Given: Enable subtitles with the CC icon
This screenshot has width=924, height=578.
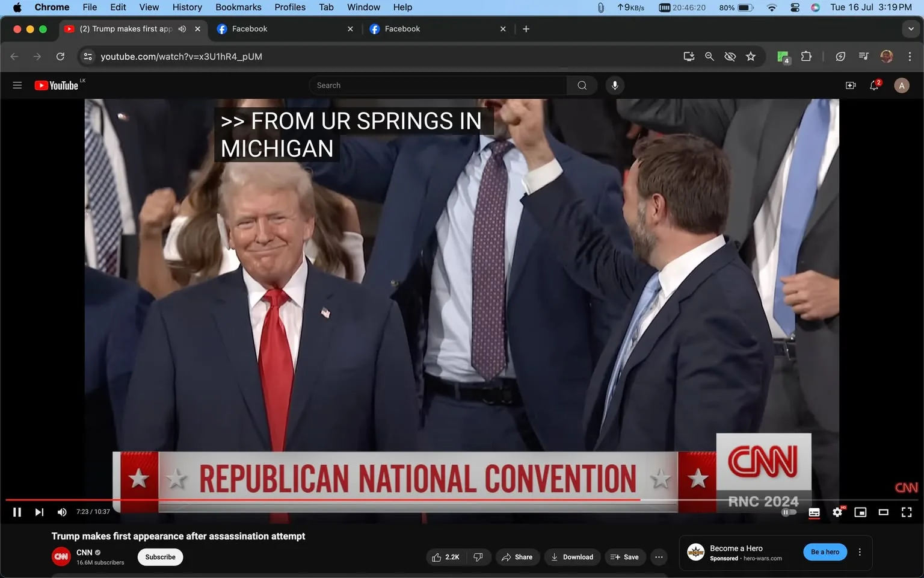Looking at the screenshot, I should [x=814, y=512].
